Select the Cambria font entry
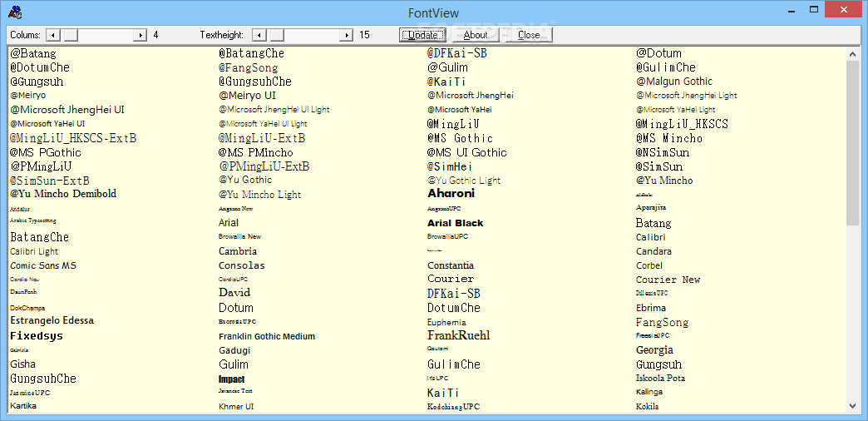Screen dimensions: 868x421 click(x=238, y=251)
